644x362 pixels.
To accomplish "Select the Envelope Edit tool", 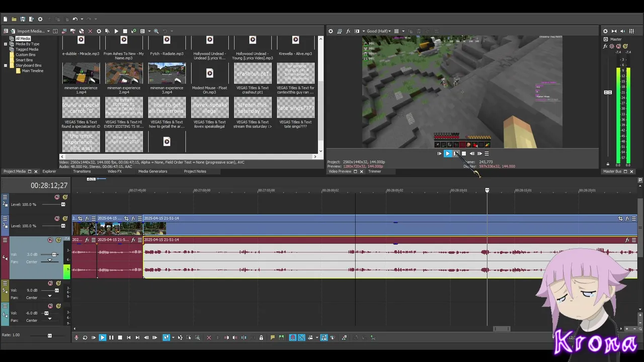I will [180, 337].
